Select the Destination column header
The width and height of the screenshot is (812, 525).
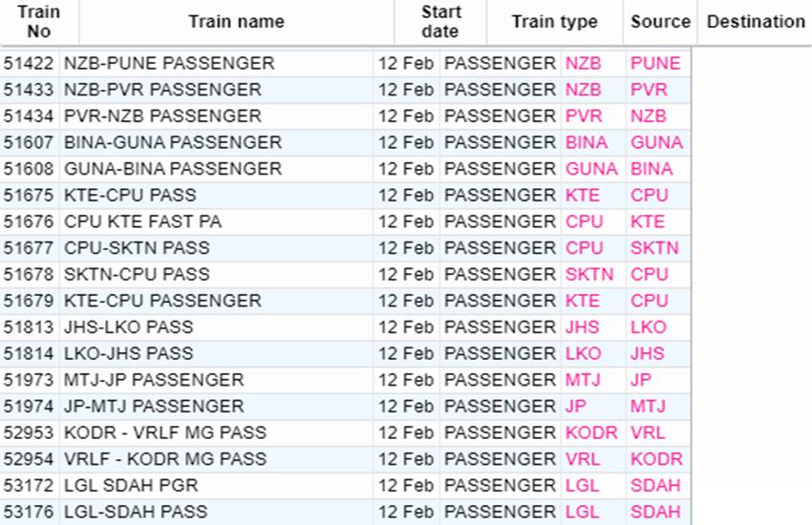756,22
